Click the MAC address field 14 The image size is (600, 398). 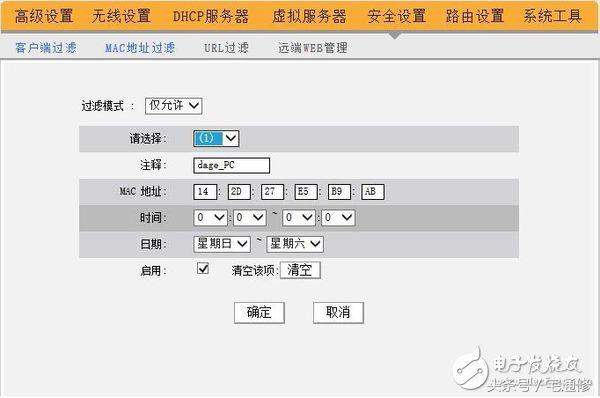click(205, 192)
